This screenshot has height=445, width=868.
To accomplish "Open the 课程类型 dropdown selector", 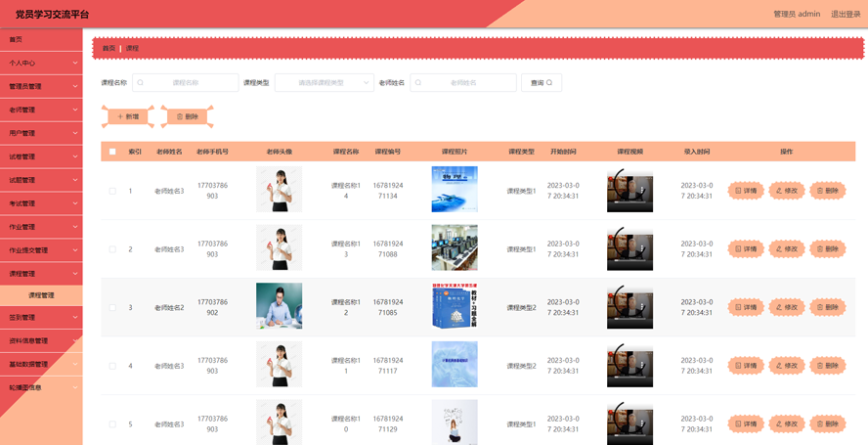I will click(x=325, y=82).
